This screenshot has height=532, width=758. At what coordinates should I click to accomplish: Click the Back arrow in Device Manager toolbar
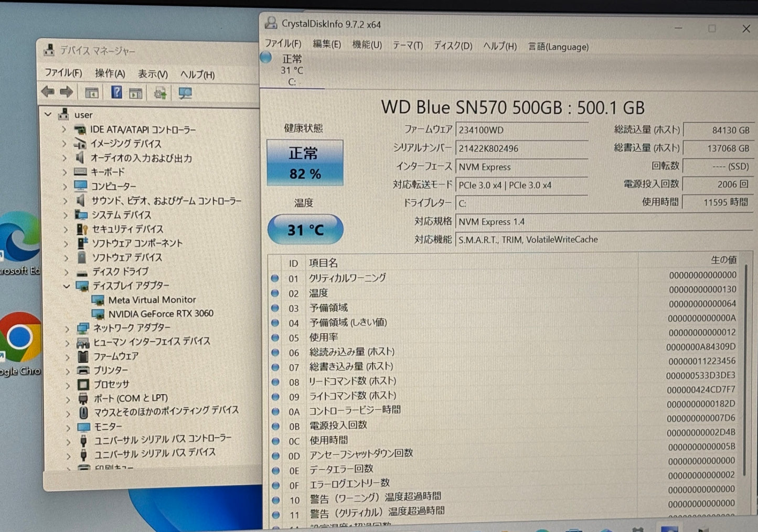tap(48, 92)
